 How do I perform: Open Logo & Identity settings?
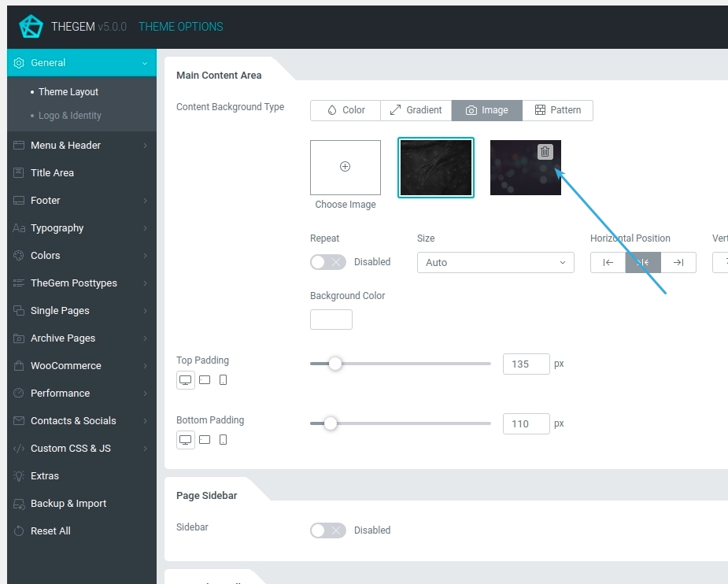pyautogui.click(x=70, y=116)
